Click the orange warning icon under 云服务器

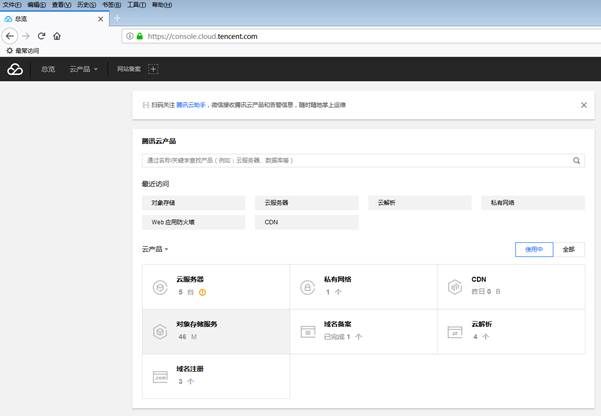click(x=202, y=293)
